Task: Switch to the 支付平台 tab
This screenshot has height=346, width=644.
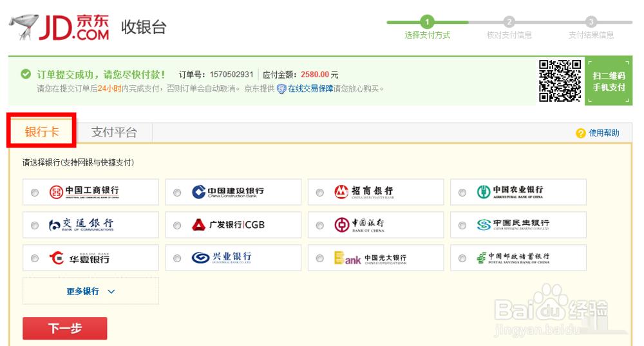Action: click(x=114, y=132)
